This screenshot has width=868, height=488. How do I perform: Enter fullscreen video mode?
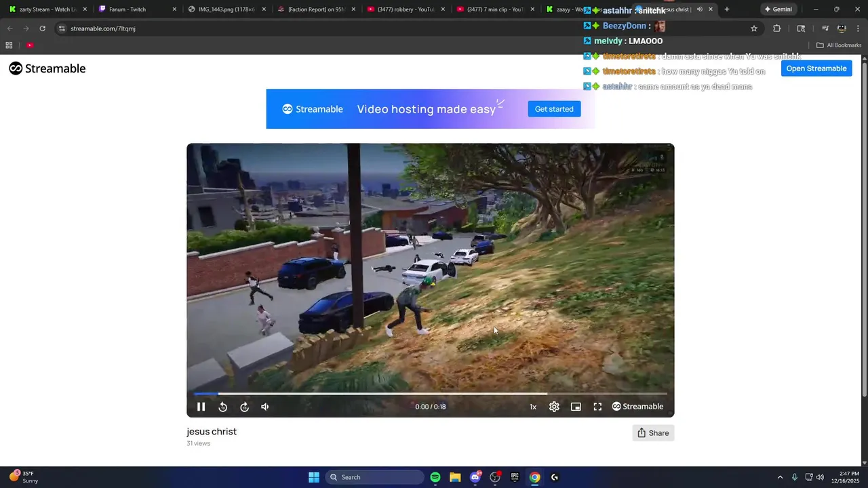tap(597, 407)
